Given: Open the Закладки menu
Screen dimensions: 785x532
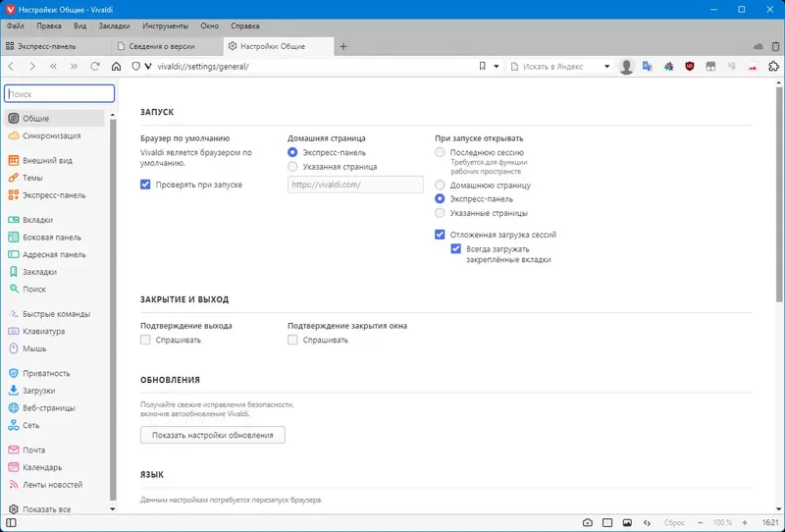Looking at the screenshot, I should click(114, 26).
